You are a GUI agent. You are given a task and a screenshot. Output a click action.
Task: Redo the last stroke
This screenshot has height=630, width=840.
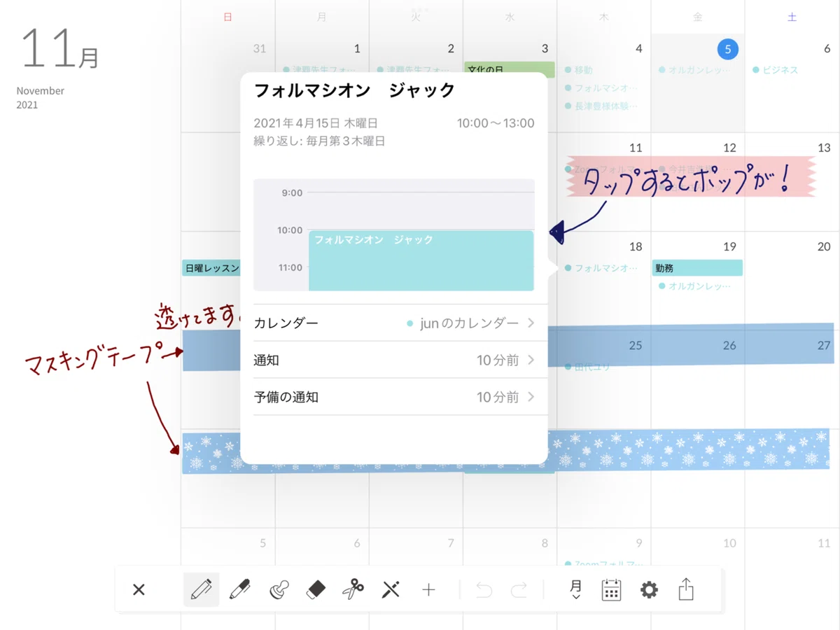(x=519, y=589)
